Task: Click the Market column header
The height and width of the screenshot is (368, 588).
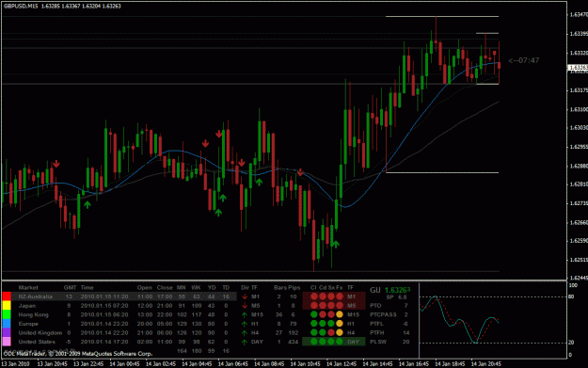Action: (x=28, y=288)
